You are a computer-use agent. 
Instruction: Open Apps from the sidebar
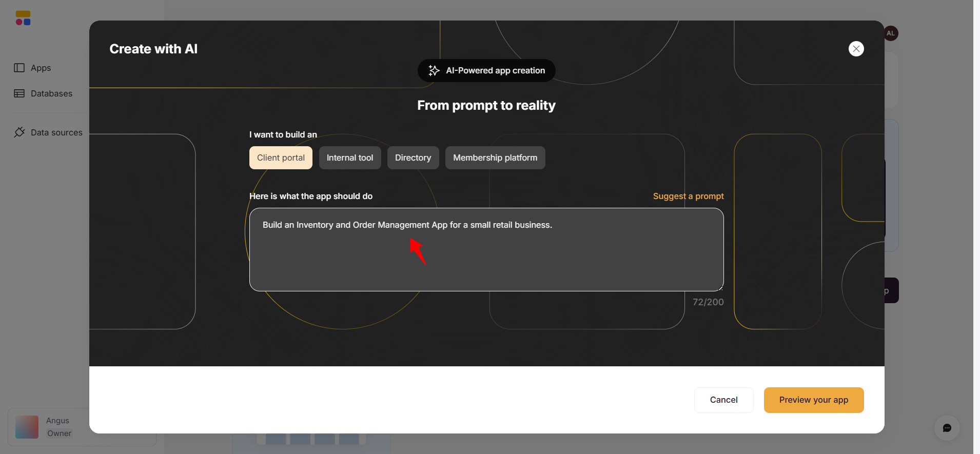pos(32,68)
